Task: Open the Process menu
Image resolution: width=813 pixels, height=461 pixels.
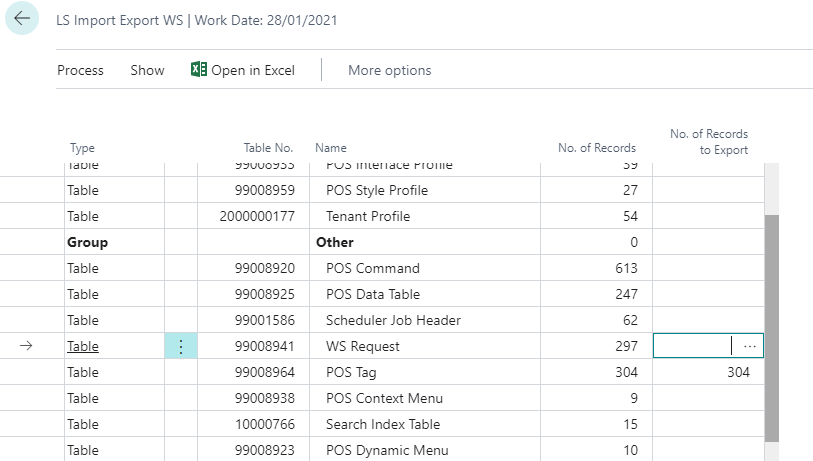Action: 80,70
